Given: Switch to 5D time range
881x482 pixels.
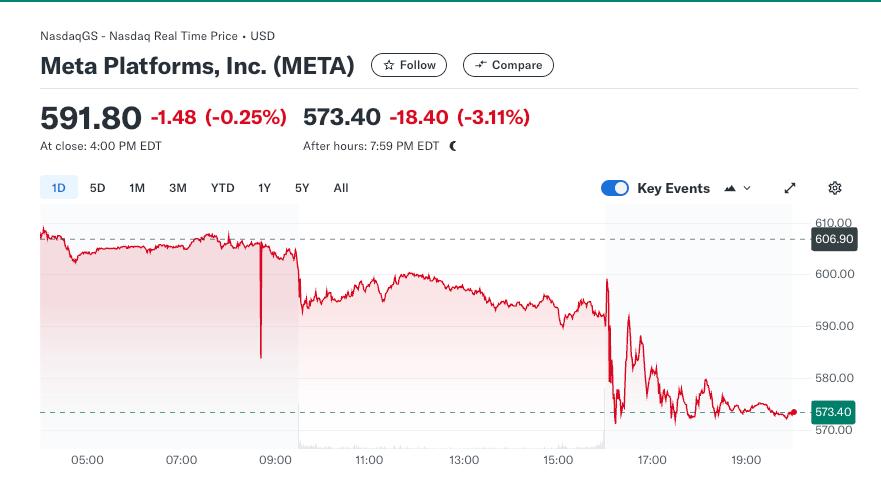Looking at the screenshot, I should (97, 188).
